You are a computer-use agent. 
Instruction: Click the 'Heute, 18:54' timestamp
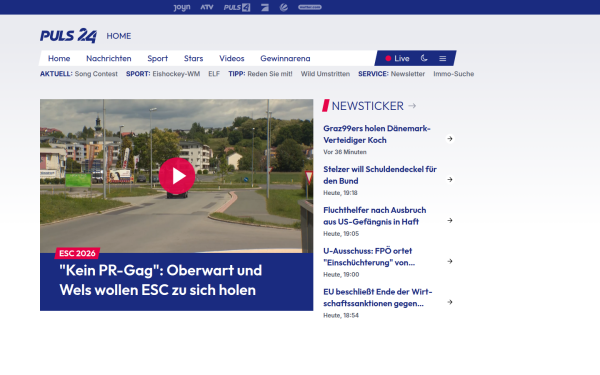pyautogui.click(x=341, y=316)
